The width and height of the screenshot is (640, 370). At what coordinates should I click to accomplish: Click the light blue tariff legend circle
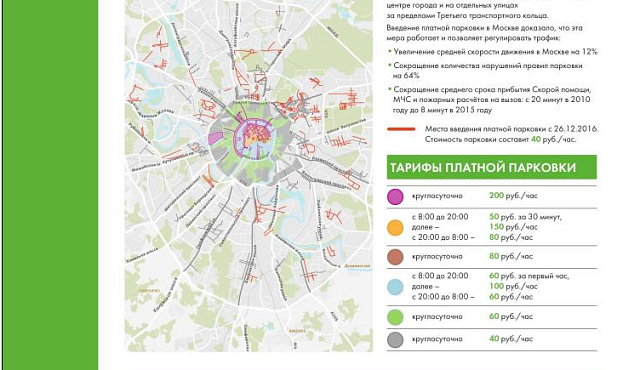[x=395, y=287]
